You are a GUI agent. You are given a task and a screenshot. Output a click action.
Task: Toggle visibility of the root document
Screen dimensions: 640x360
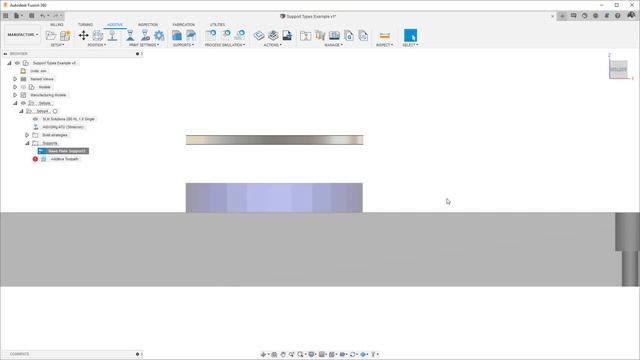(17, 63)
